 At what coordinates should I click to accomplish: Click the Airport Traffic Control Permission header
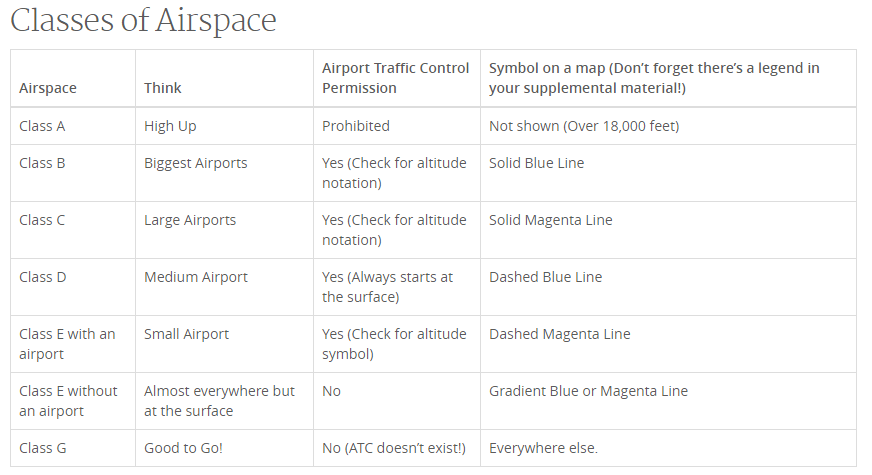pos(397,78)
